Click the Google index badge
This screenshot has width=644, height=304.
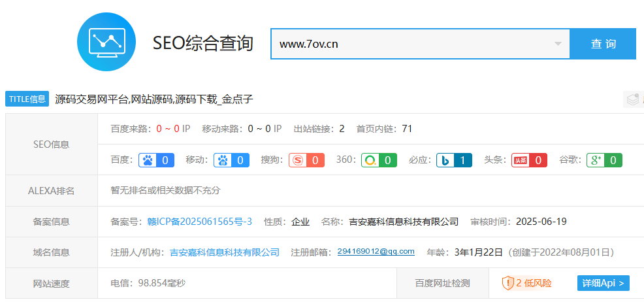604,160
